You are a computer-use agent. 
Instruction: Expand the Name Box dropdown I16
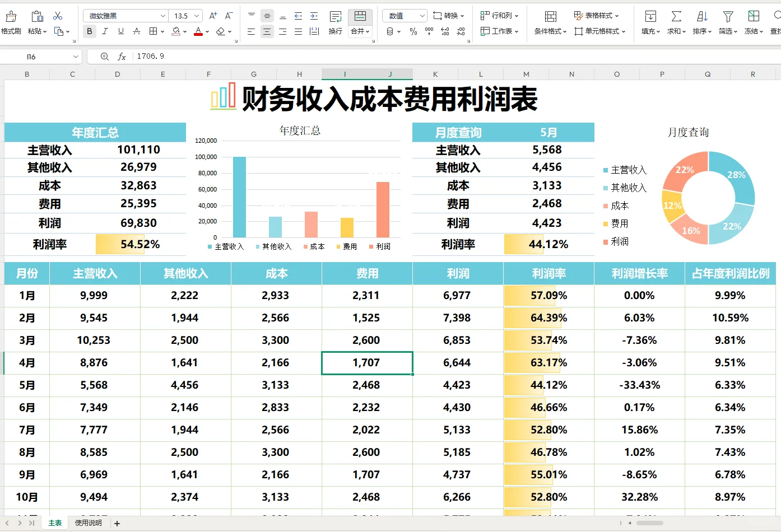click(76, 57)
